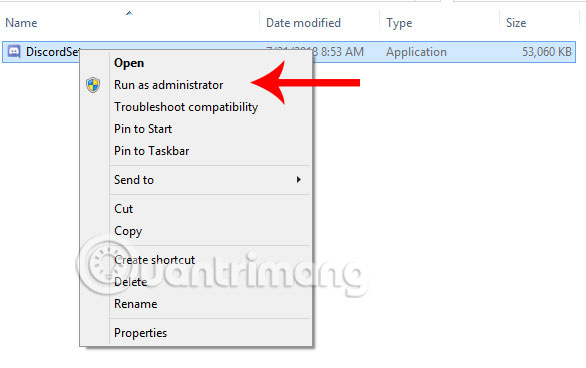The height and width of the screenshot is (368, 586).
Task: Select Pin to Start
Action: click(143, 129)
